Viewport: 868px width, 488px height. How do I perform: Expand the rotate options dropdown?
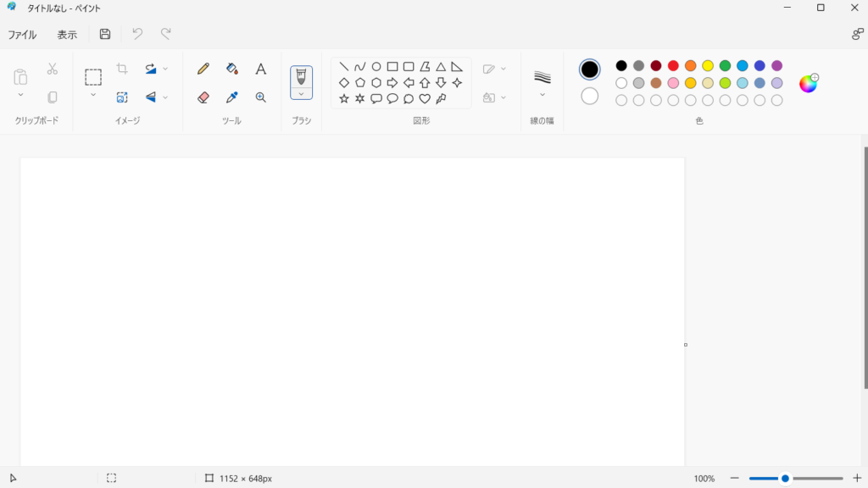(x=165, y=69)
